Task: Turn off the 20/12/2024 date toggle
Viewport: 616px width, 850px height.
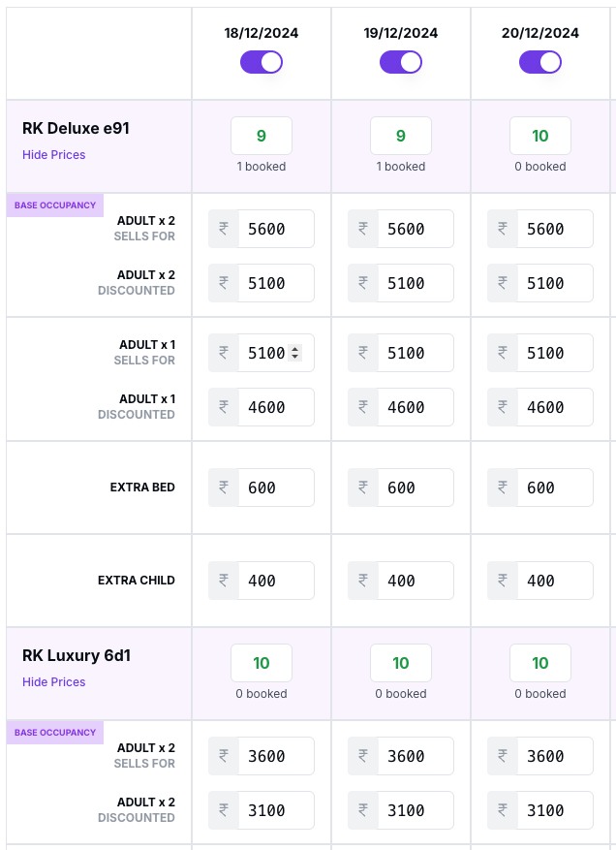Action: 540,62
